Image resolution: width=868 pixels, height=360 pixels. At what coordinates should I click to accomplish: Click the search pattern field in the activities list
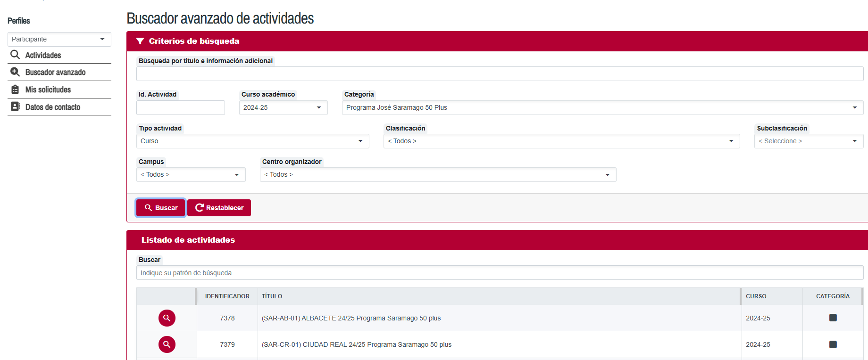click(x=500, y=273)
